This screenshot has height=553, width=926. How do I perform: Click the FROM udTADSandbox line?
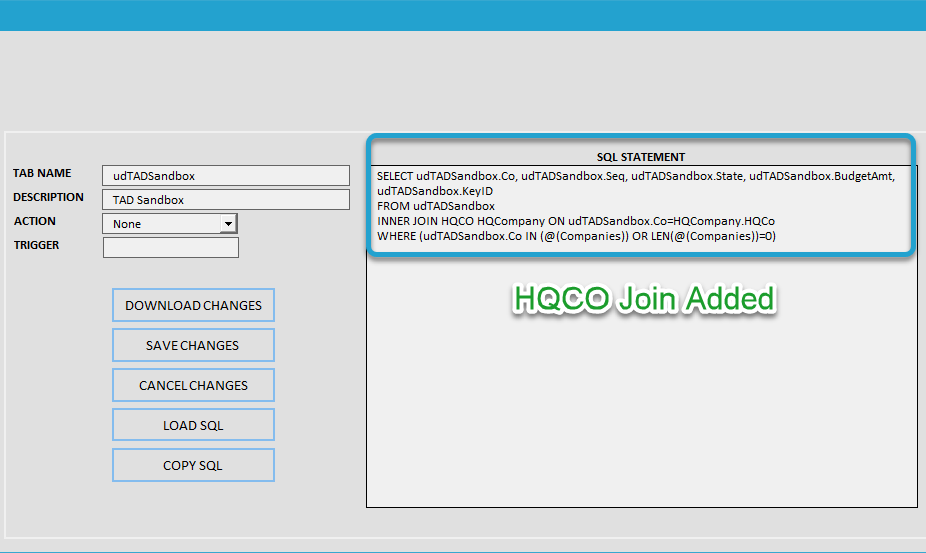point(436,206)
